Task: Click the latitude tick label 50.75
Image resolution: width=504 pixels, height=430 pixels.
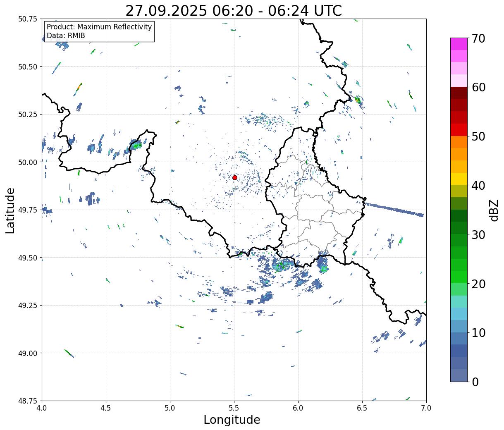Action: coord(28,19)
